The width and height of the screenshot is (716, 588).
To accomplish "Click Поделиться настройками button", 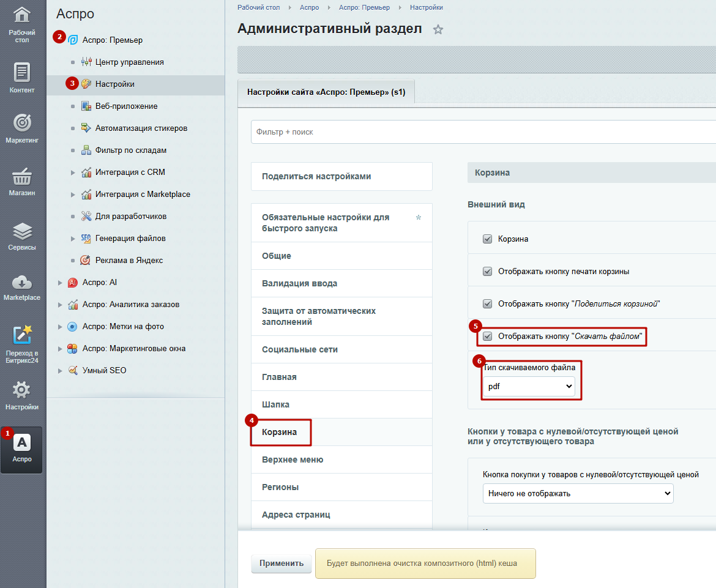I will [341, 176].
